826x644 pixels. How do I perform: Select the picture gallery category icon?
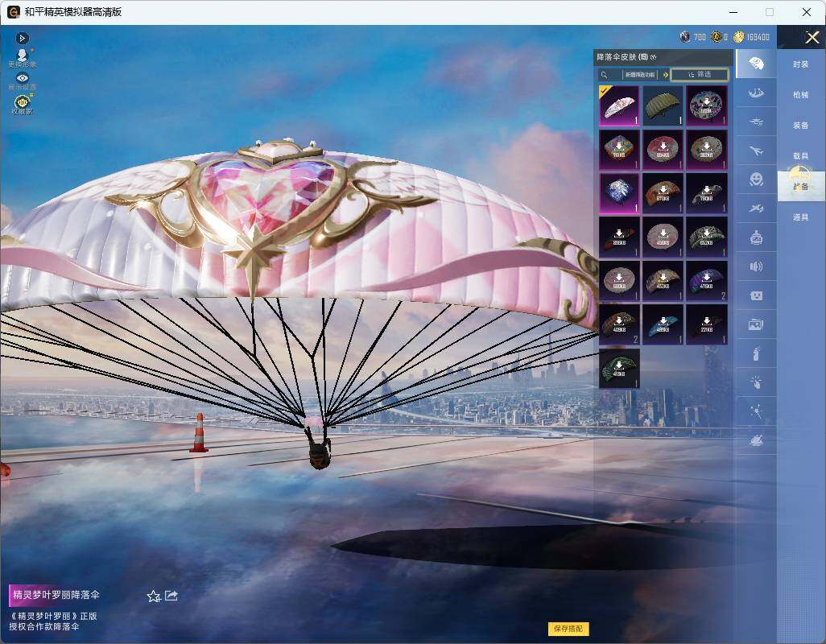(x=756, y=325)
